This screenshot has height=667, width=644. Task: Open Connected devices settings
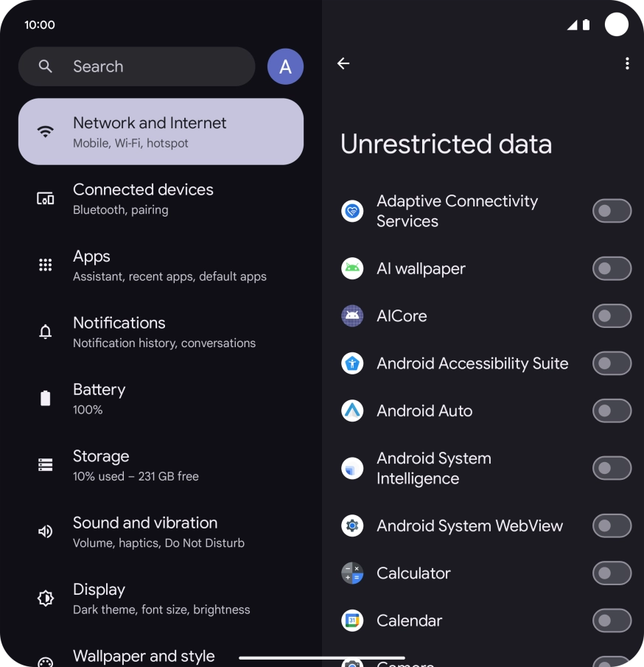pos(161,199)
